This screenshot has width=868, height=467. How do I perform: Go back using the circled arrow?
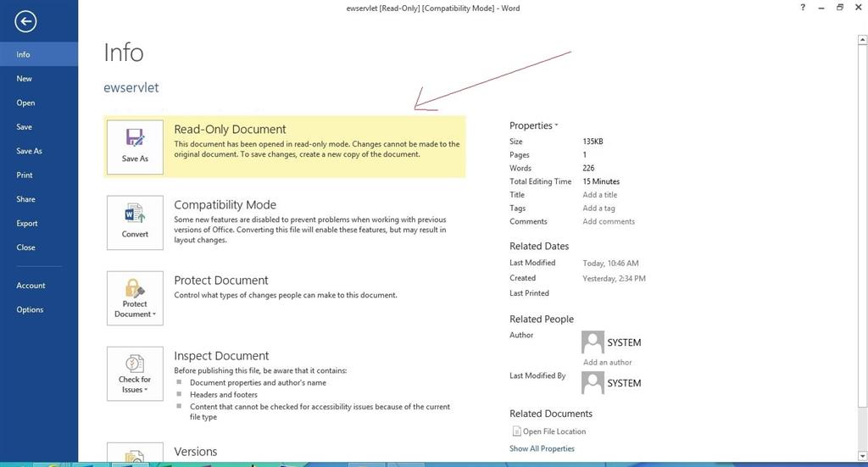[x=25, y=22]
